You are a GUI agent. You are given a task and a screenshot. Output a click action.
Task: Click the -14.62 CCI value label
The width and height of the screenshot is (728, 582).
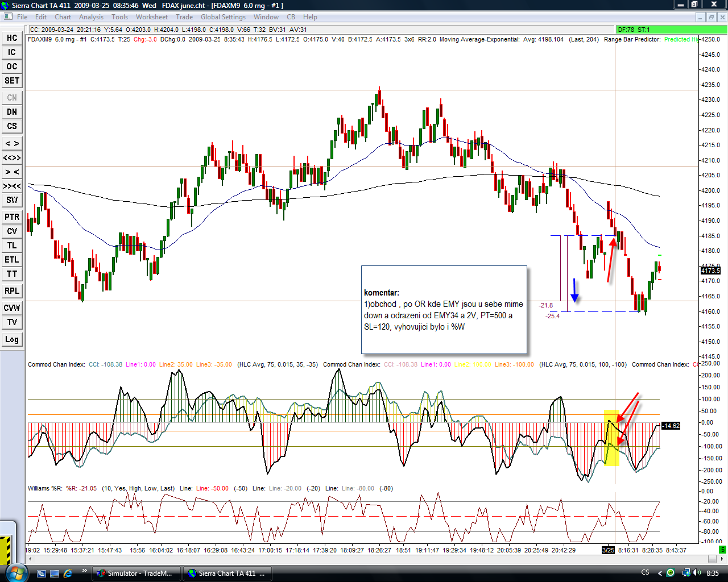(671, 426)
